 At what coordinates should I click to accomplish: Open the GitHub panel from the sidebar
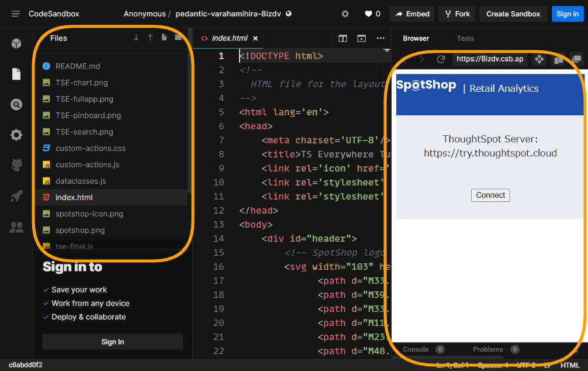click(x=16, y=165)
